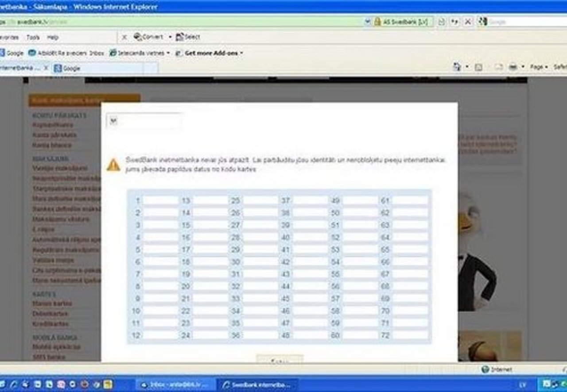Open the Favorites menu

tap(9, 38)
